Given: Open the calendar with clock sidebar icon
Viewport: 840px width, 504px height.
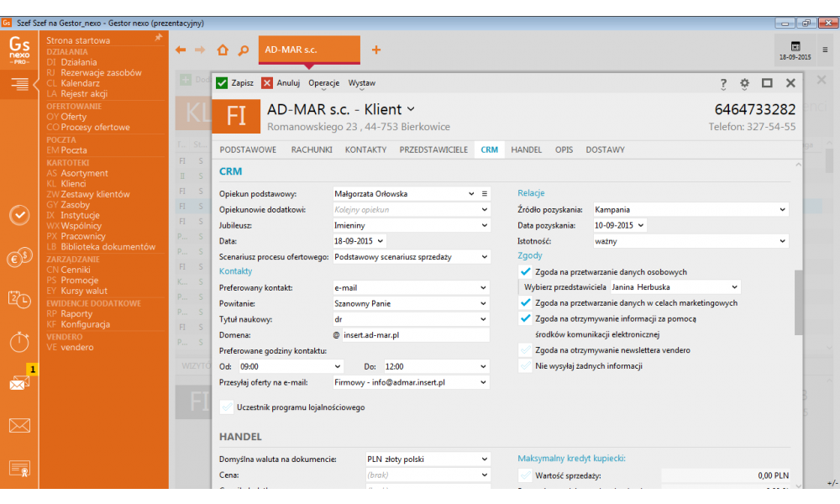Looking at the screenshot, I should tap(19, 299).
